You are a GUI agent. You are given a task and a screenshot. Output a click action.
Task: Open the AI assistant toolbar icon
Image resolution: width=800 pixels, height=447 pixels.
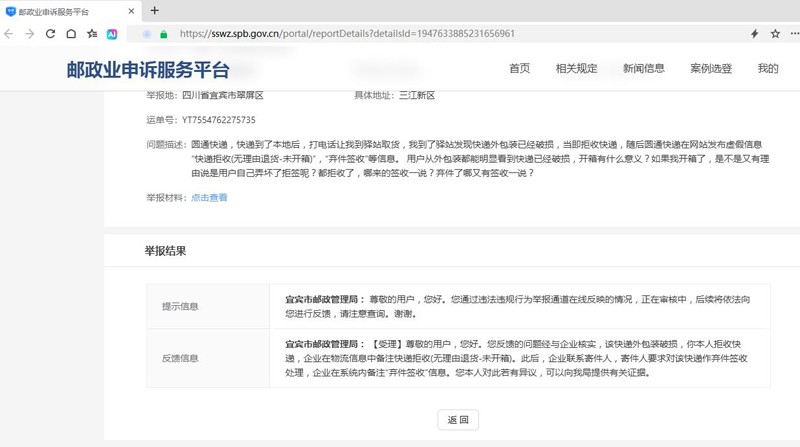click(113, 33)
